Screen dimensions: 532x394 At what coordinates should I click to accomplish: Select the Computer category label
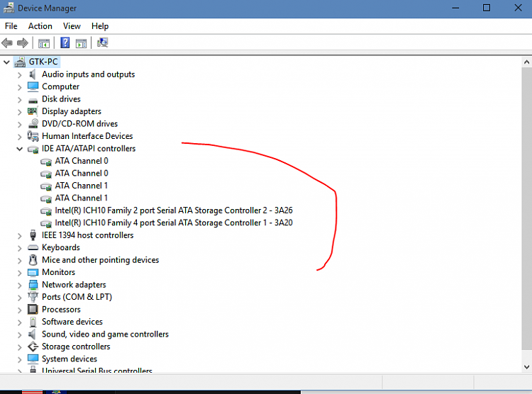tap(60, 86)
